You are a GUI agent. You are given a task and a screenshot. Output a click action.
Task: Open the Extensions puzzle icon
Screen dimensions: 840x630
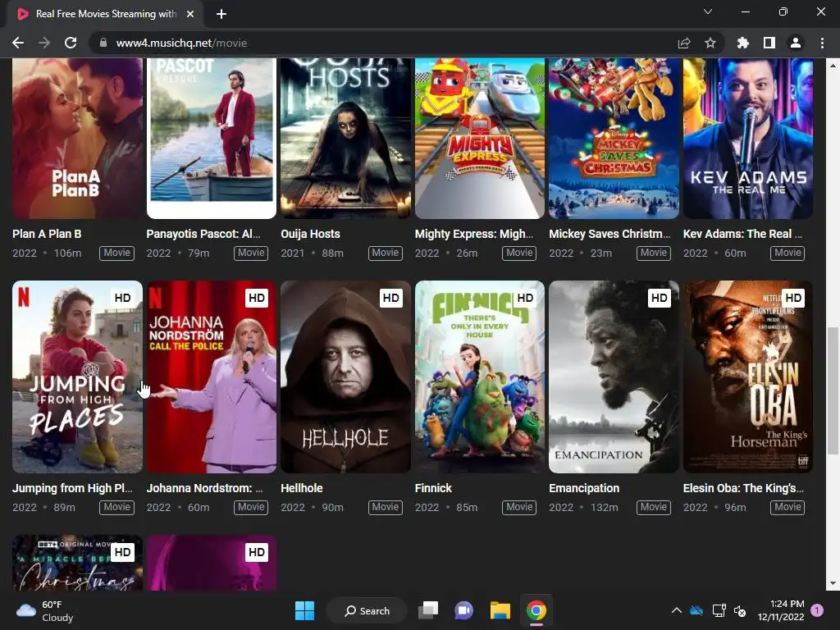[x=743, y=43]
